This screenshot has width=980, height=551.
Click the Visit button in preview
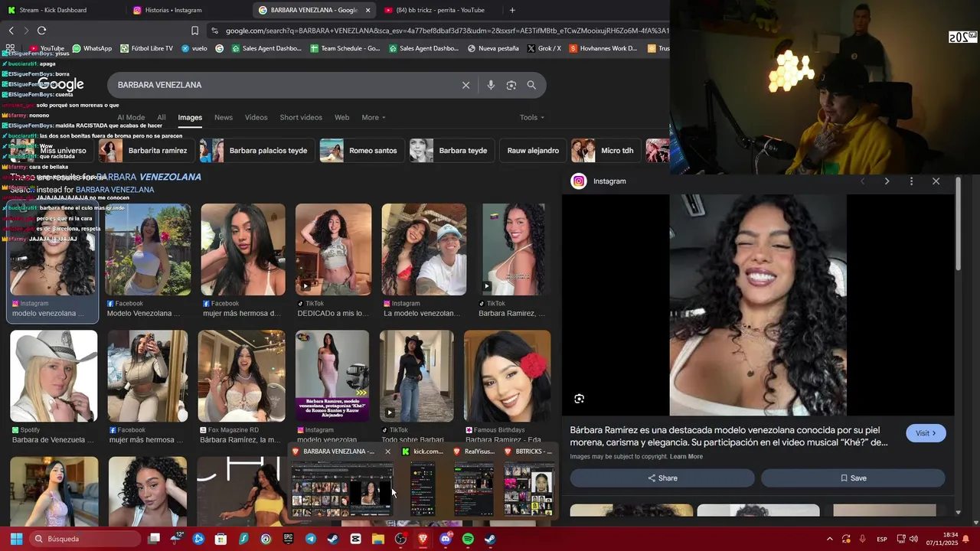(x=926, y=433)
